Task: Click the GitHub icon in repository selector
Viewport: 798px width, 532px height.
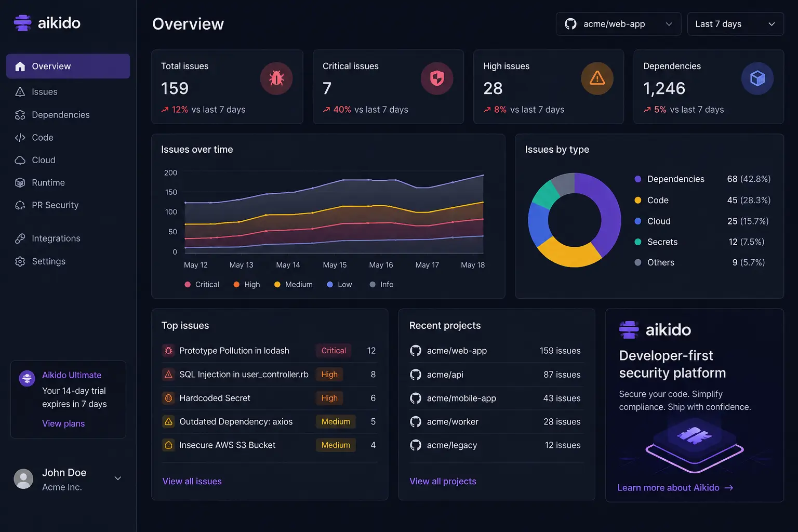Action: click(x=570, y=24)
